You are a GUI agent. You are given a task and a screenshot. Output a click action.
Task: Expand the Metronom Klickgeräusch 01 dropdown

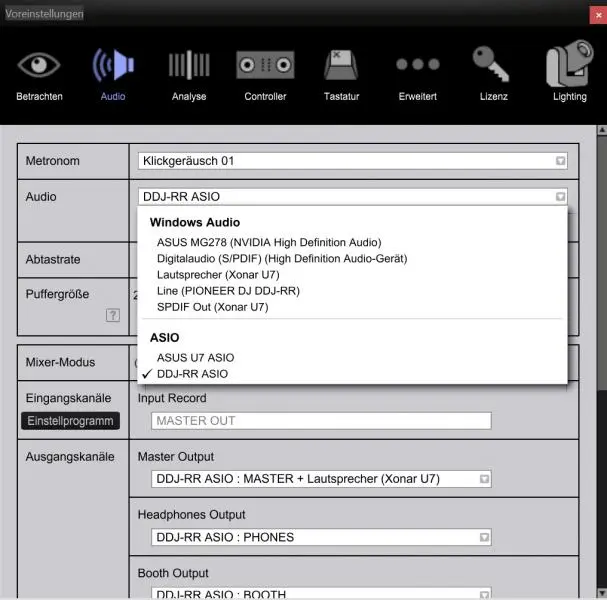(353, 160)
